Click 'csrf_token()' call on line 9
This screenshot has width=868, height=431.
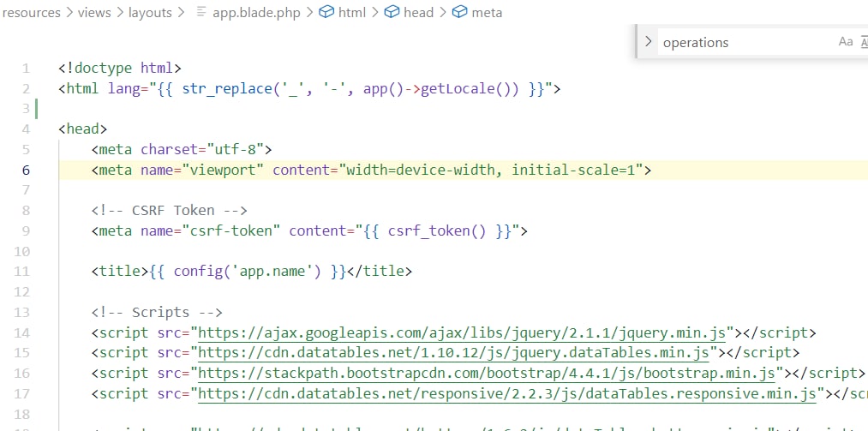(x=437, y=230)
